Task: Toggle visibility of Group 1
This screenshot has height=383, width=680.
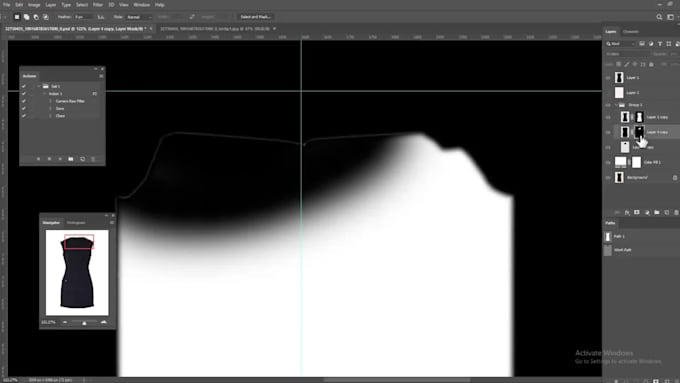Action: pos(608,105)
